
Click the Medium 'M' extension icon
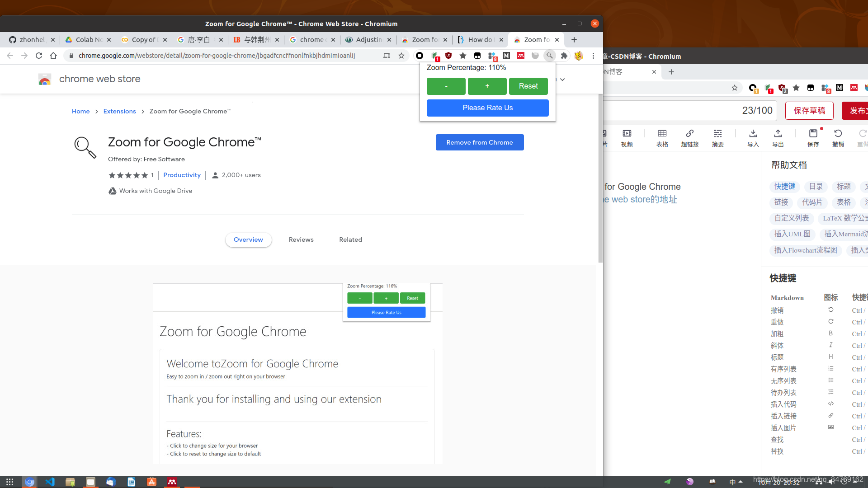click(x=506, y=56)
